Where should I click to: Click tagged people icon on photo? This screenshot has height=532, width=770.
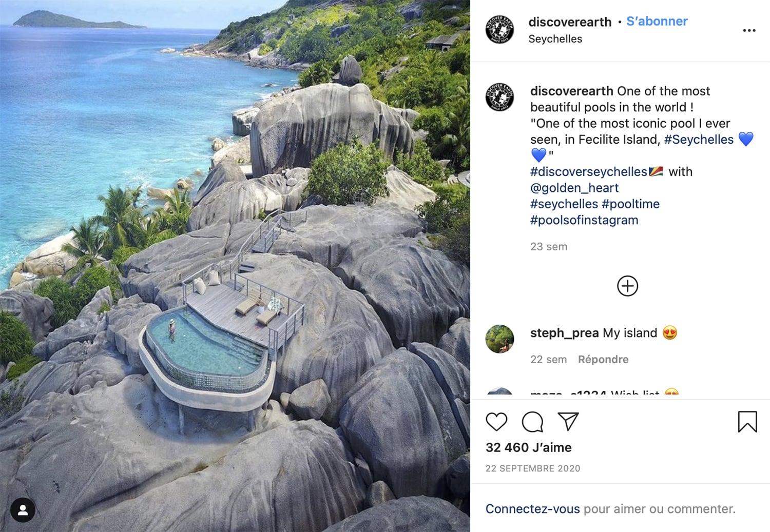pyautogui.click(x=23, y=510)
